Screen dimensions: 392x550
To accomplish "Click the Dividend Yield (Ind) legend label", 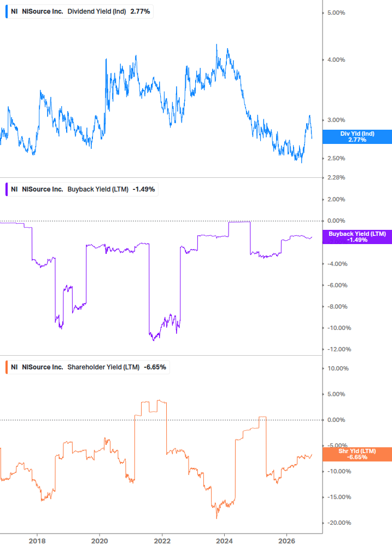I will (x=97, y=11).
